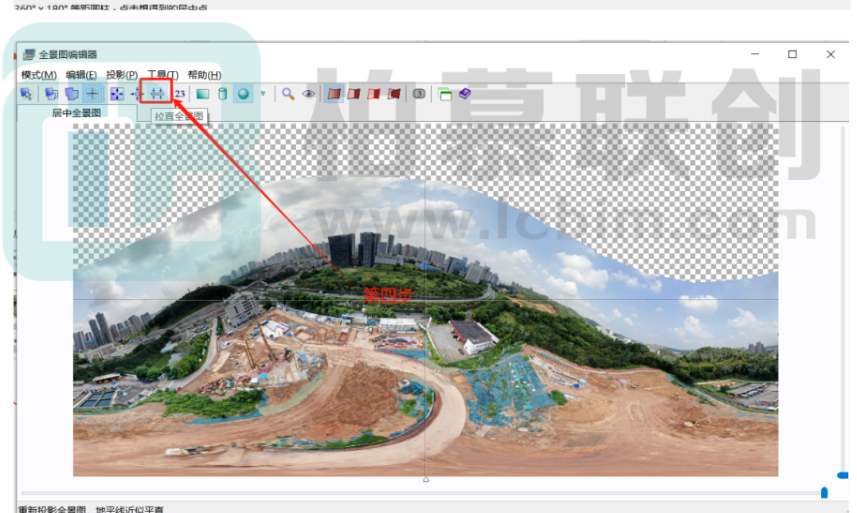Select the 居中全景图 tab
Image resolution: width=857 pixels, height=513 pixels.
(x=77, y=113)
